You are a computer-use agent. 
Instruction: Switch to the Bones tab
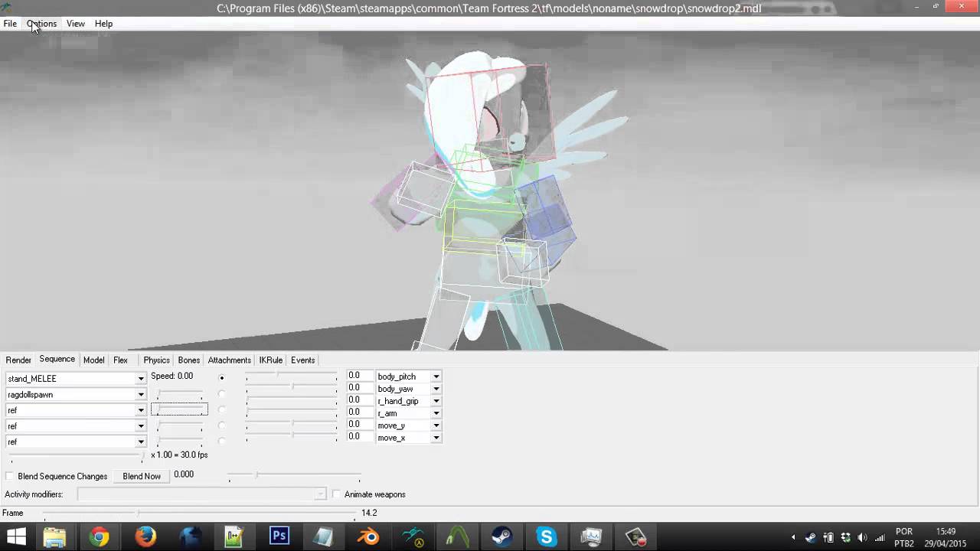[x=188, y=360]
